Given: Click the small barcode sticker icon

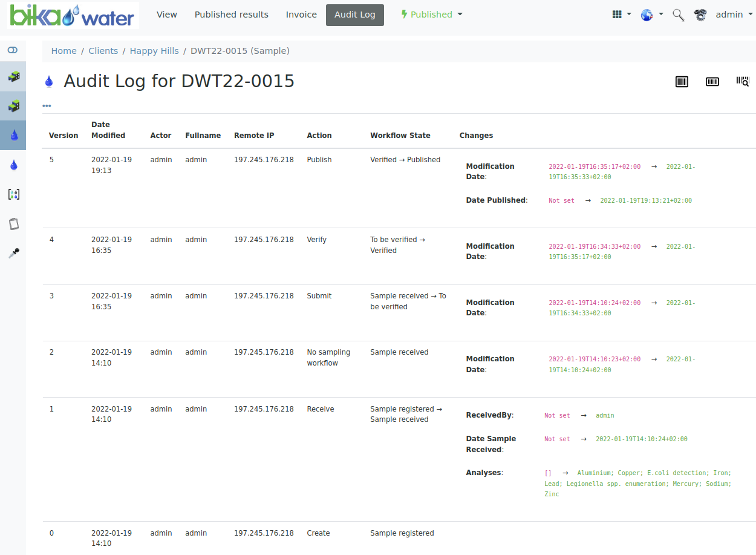Looking at the screenshot, I should 712,82.
